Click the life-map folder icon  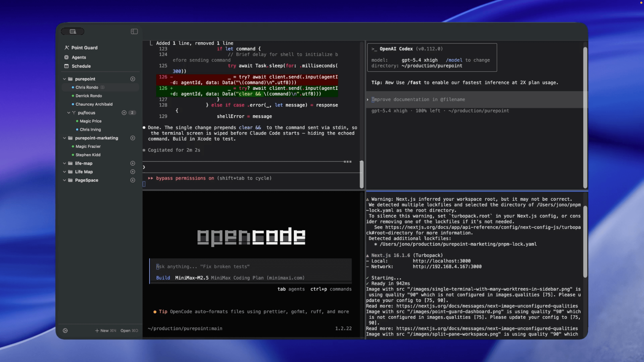(70, 163)
